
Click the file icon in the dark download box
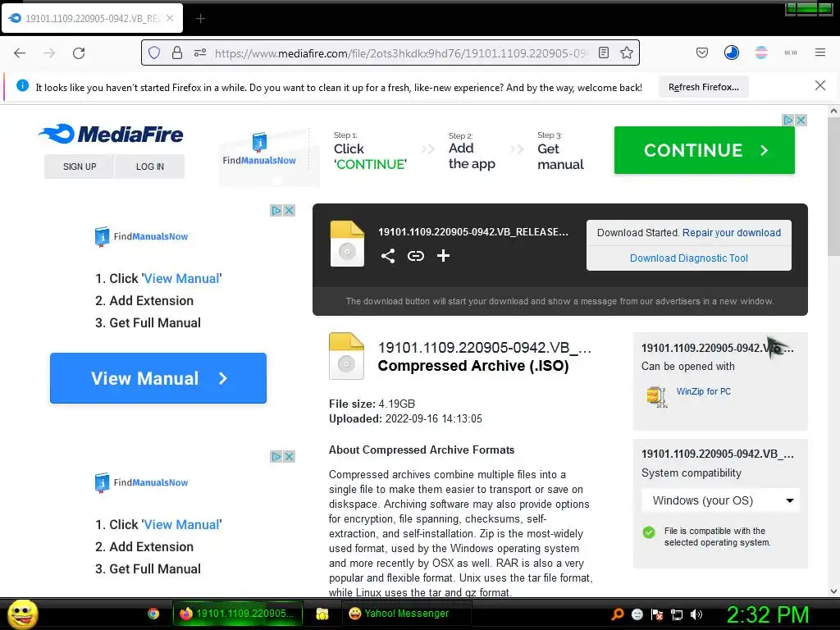click(347, 244)
